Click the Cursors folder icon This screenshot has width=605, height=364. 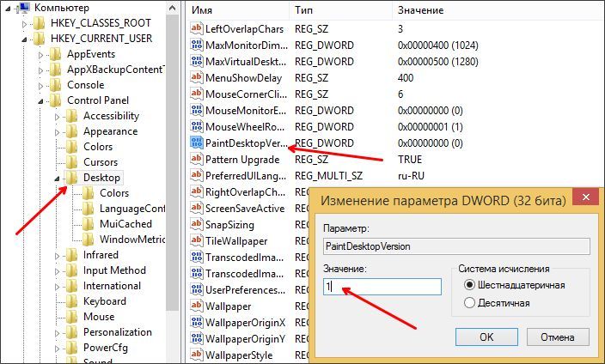(x=72, y=162)
